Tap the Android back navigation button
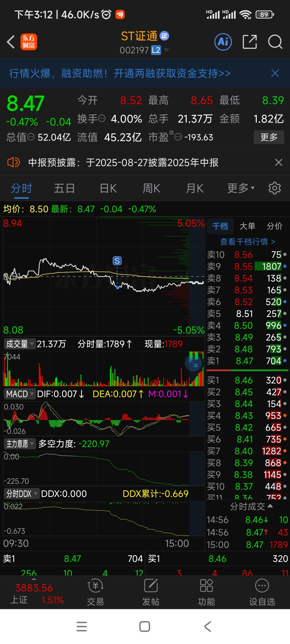This screenshot has width=290, height=644. 208,627
